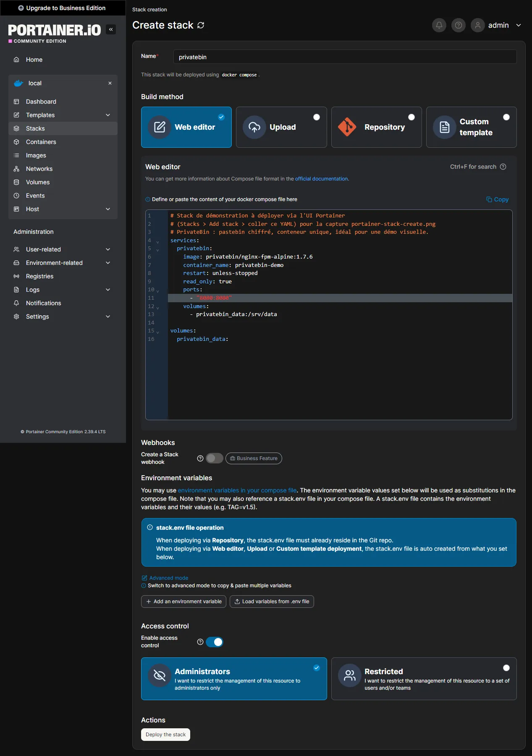Expand the Settings menu chevron
The width and height of the screenshot is (532, 756).
(x=108, y=317)
